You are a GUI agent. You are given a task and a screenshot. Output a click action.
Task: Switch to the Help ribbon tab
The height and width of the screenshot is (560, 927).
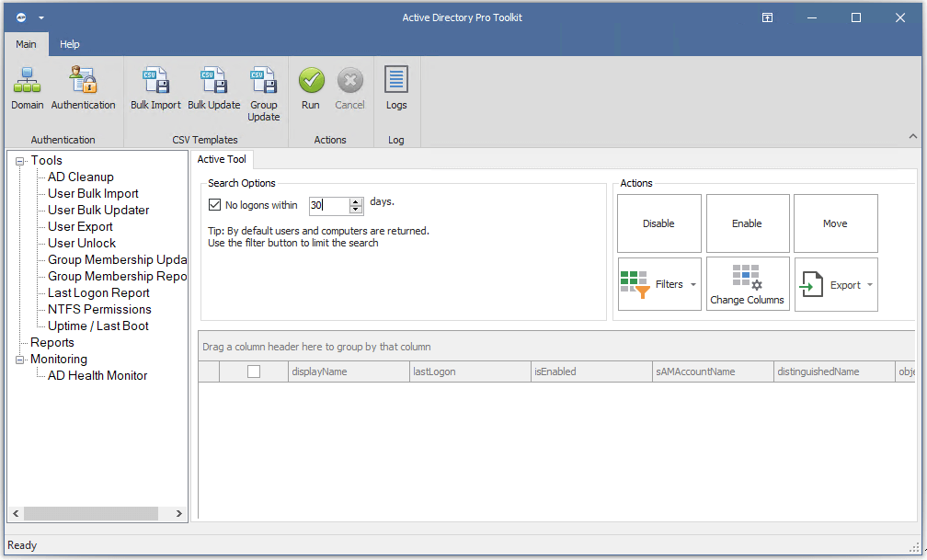(x=69, y=44)
